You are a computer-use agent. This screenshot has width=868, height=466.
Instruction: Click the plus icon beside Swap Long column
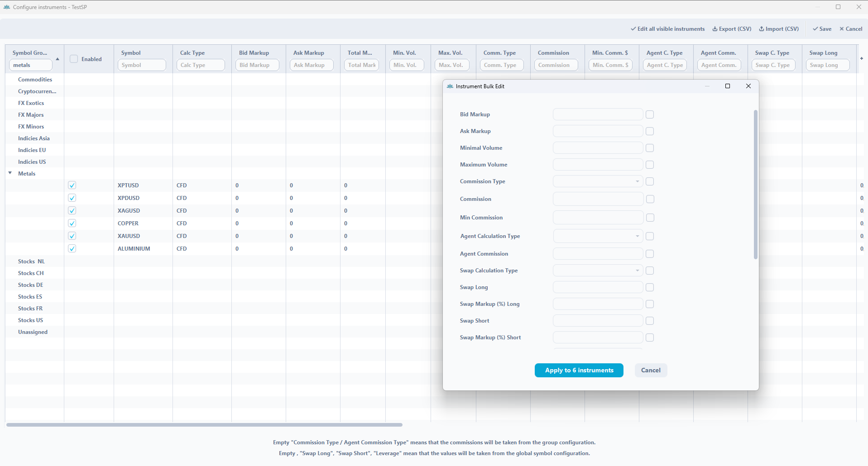pyautogui.click(x=861, y=58)
